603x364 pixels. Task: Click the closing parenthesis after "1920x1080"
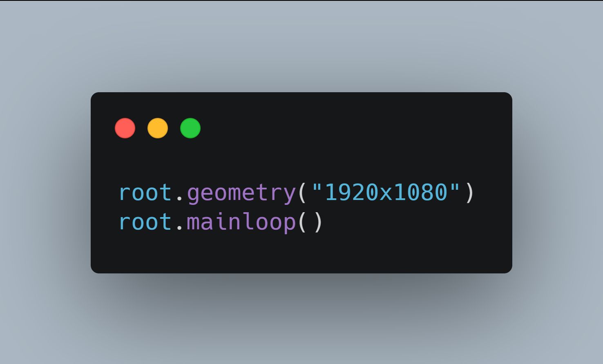pyautogui.click(x=469, y=193)
